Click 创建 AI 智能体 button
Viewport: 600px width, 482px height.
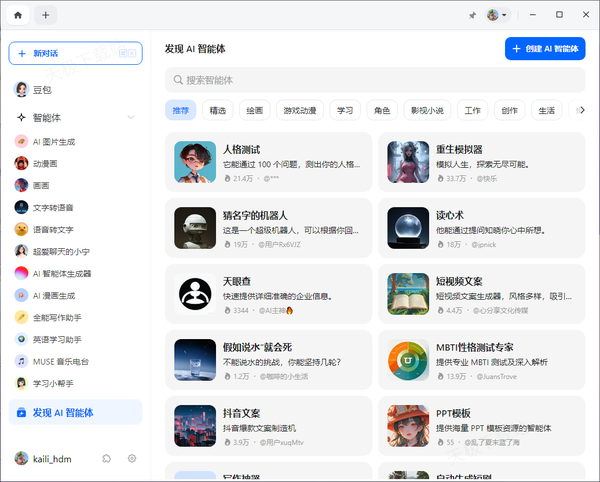point(545,48)
